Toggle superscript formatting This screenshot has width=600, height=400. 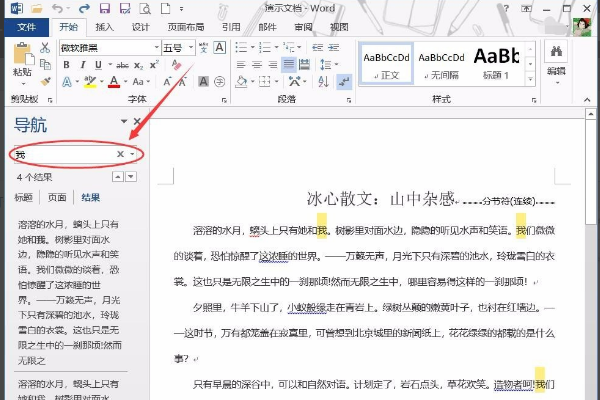[154, 64]
